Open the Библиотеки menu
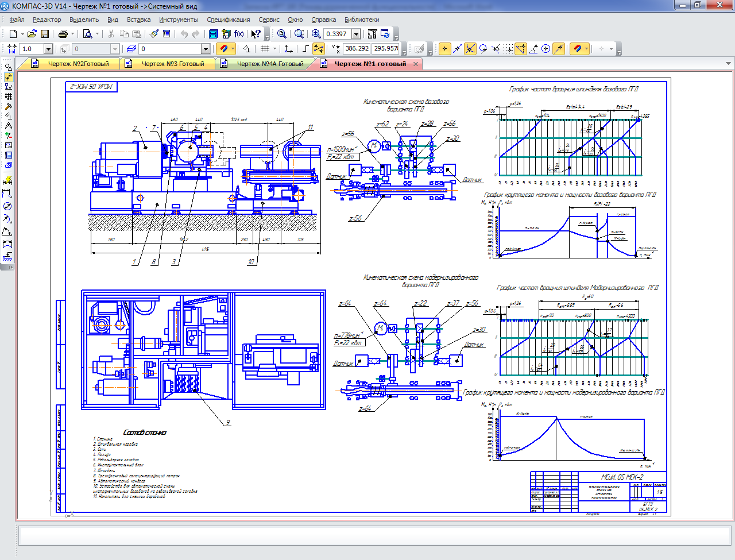The width and height of the screenshot is (735, 560). [362, 20]
